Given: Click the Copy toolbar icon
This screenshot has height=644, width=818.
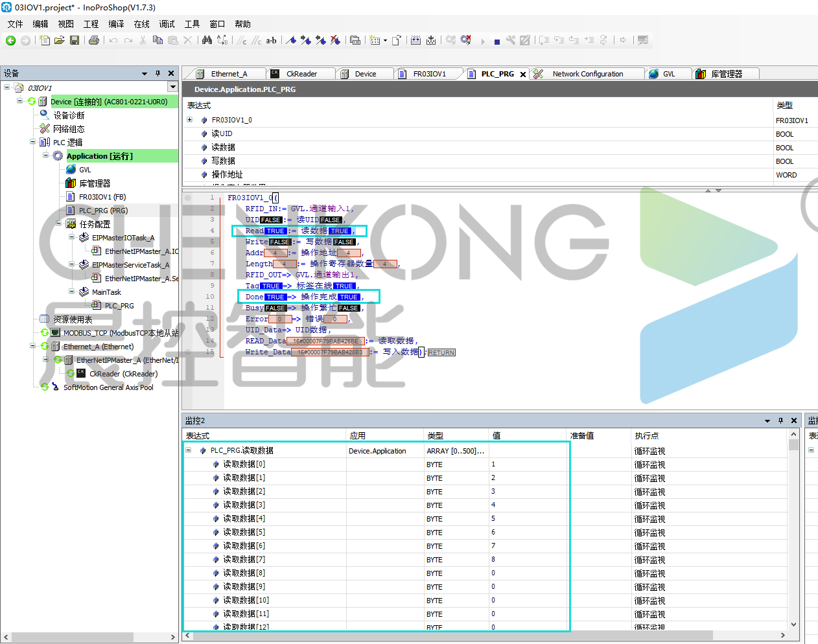Looking at the screenshot, I should point(158,40).
